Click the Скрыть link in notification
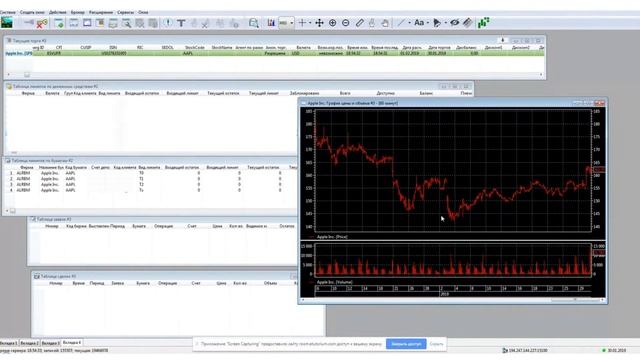Screen dimensions: 640x360 pos(436,344)
